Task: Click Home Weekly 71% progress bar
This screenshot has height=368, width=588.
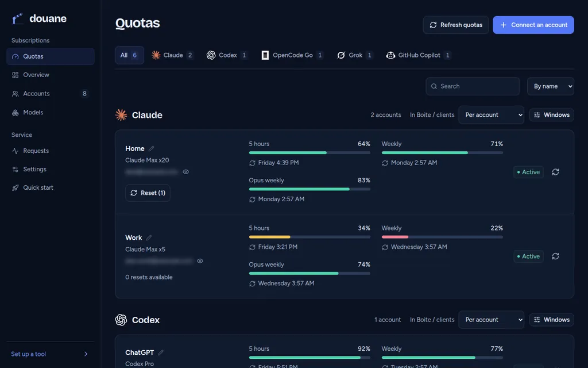Action: [442, 153]
